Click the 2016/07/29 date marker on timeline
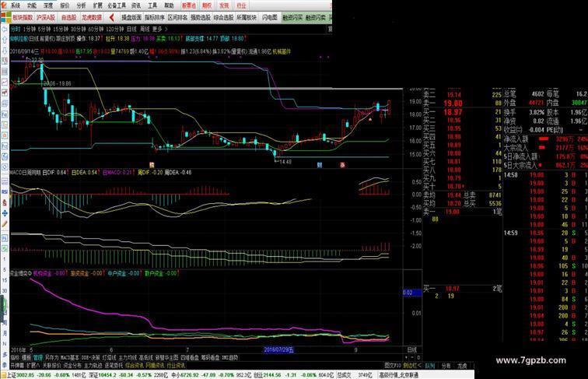 pos(278,349)
